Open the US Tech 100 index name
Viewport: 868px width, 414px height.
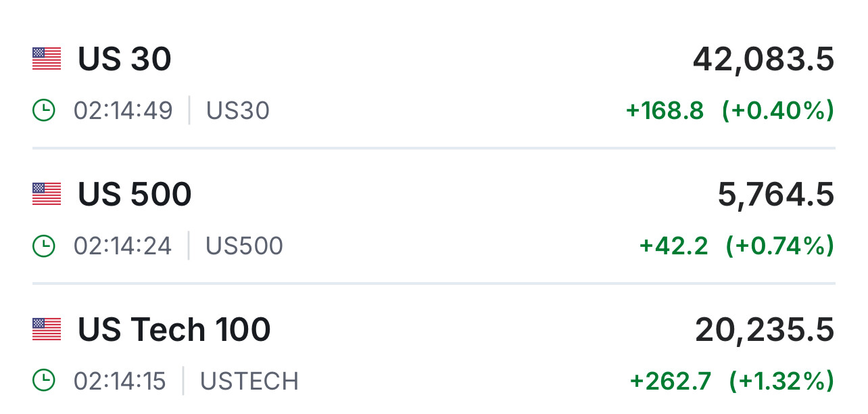click(x=174, y=330)
